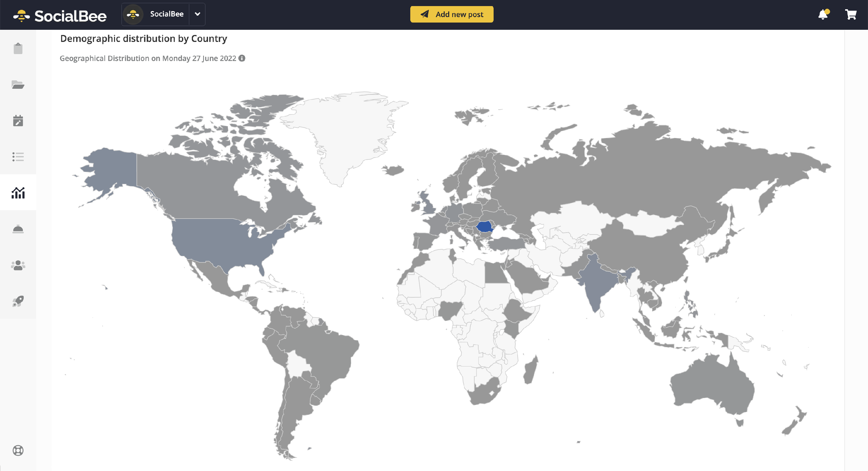Open the SocialBee workspace dropdown arrow
Viewport: 868px width, 471px height.
(197, 14)
